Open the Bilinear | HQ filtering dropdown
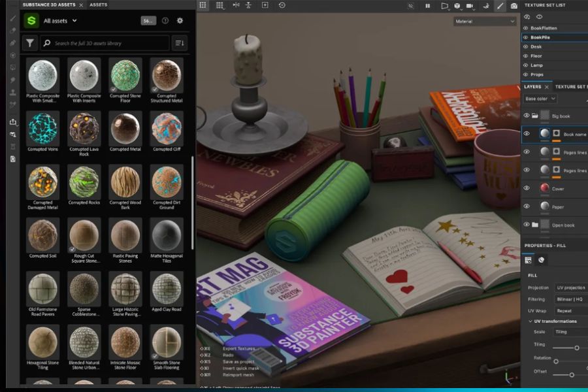The image size is (588, 392). [571, 299]
